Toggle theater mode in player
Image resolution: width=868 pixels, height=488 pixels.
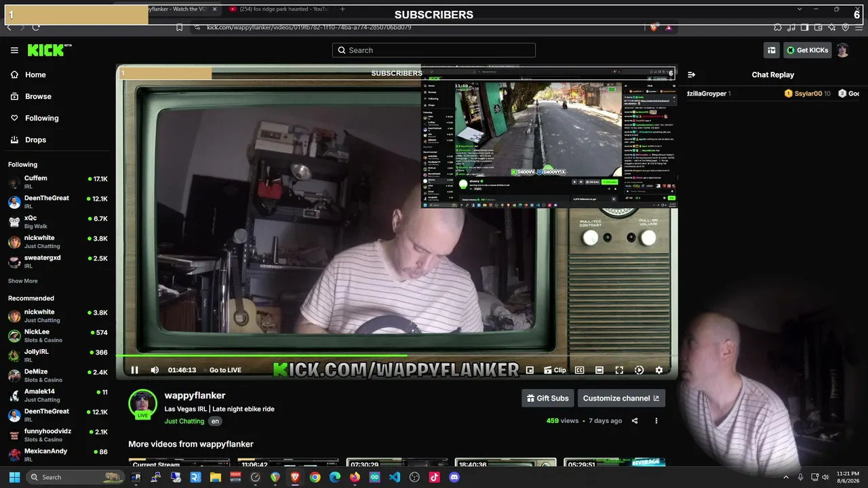599,370
